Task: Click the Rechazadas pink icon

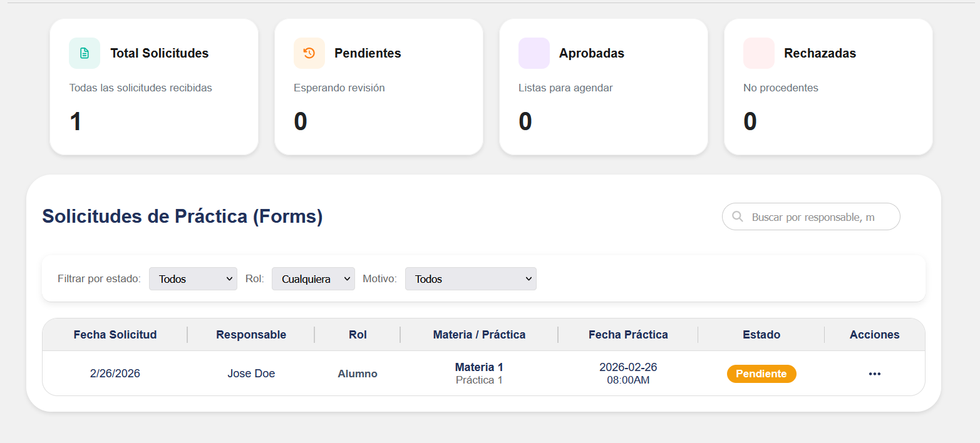Action: click(758, 53)
